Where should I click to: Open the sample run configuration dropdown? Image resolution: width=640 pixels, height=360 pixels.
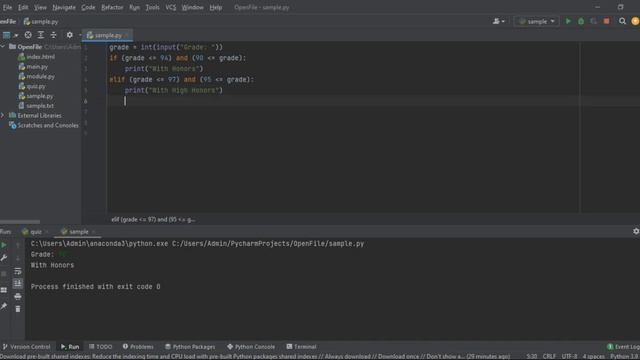pyautogui.click(x=537, y=21)
